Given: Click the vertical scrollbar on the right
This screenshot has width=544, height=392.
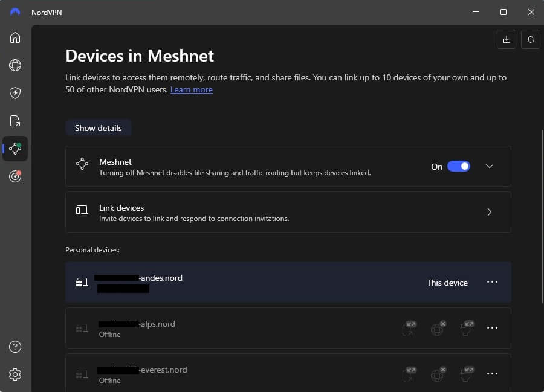Looking at the screenshot, I should 542,216.
